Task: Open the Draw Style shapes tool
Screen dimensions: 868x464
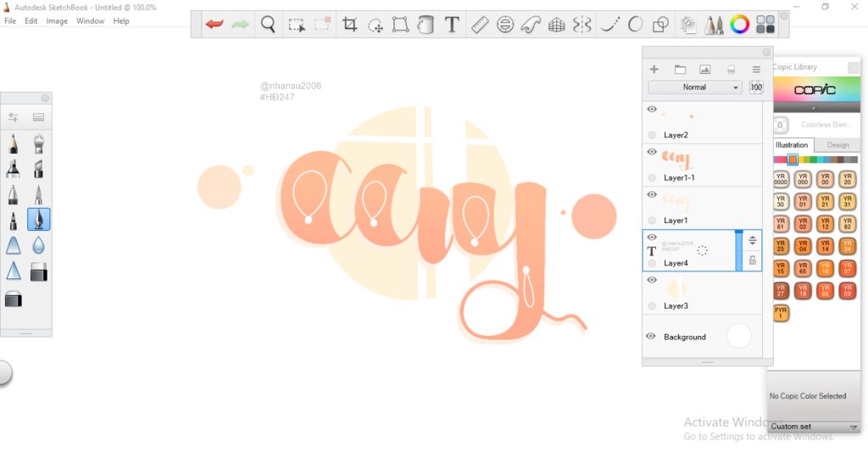Action: point(660,25)
